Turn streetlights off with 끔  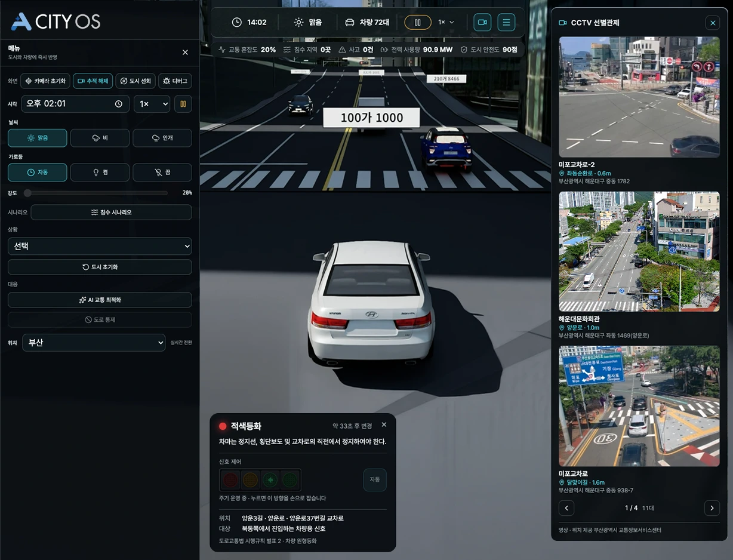pyautogui.click(x=162, y=172)
